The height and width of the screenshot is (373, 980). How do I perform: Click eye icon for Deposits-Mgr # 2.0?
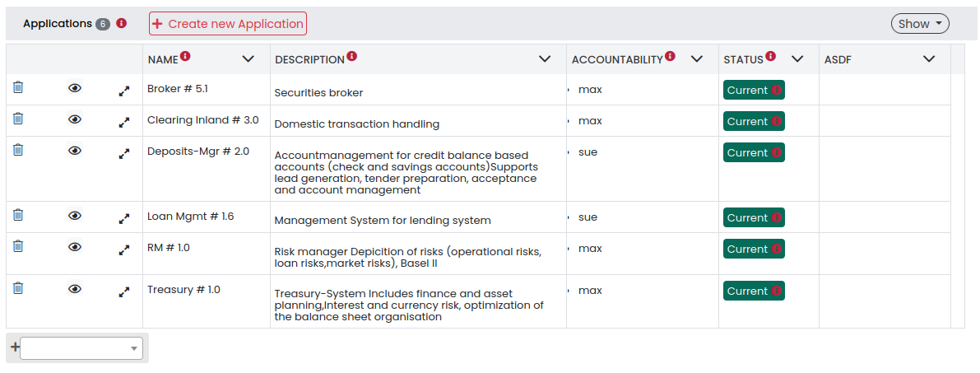[x=75, y=151]
